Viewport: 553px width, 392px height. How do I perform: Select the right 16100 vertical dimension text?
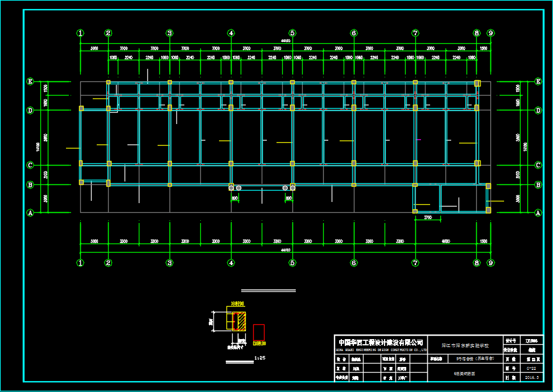click(x=525, y=147)
